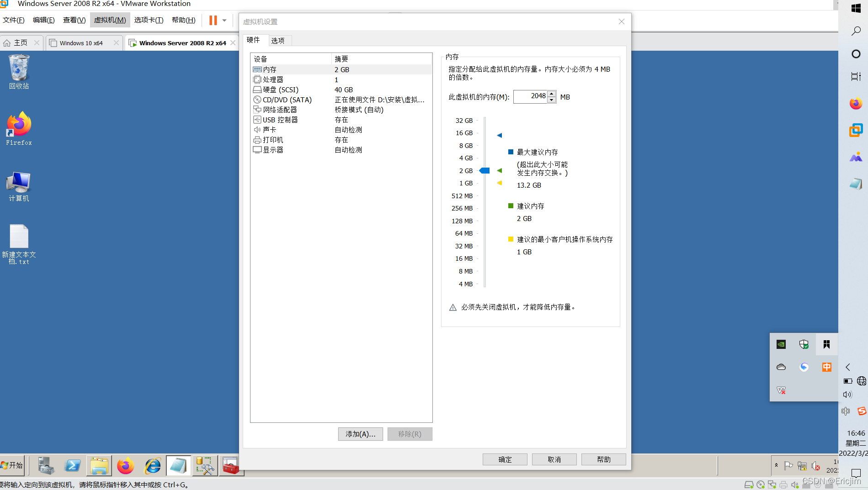Click the Sogou input method S icon

[x=862, y=411]
